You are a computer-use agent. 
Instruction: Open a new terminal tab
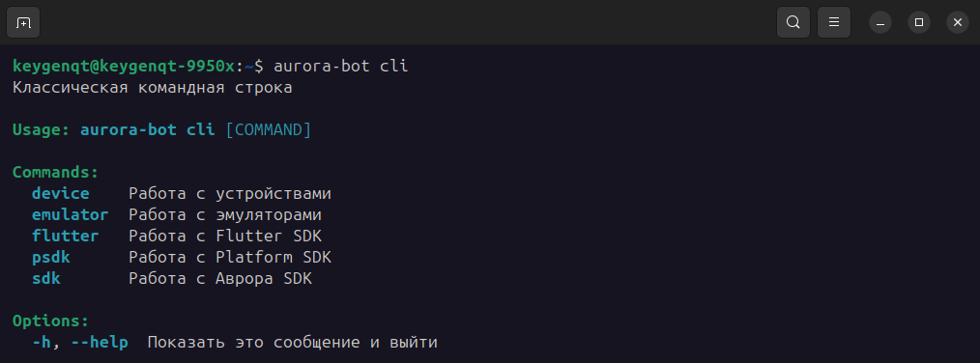pos(23,22)
